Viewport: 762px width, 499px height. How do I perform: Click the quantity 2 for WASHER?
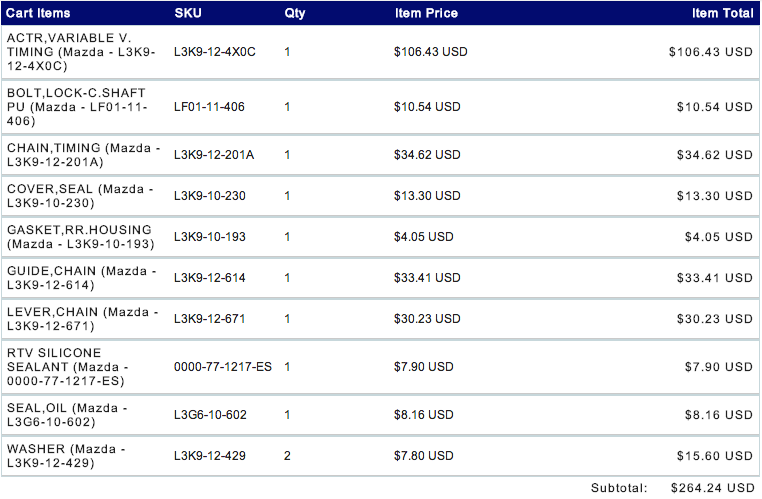click(288, 456)
